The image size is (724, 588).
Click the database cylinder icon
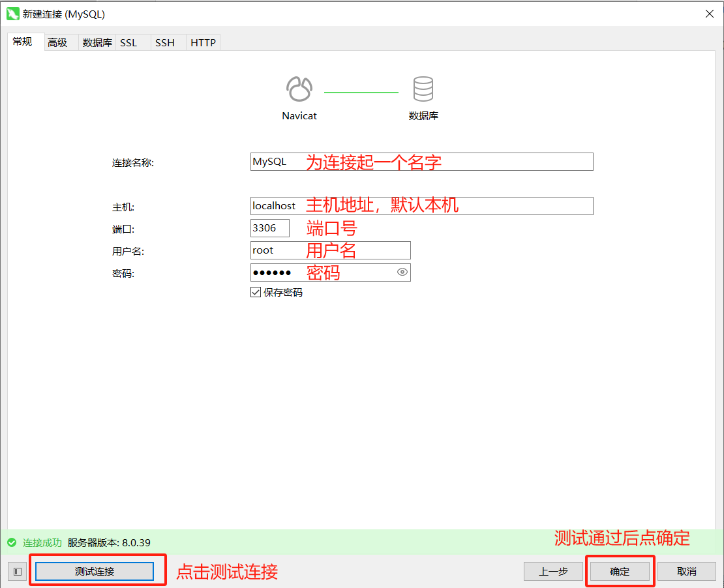(x=423, y=89)
